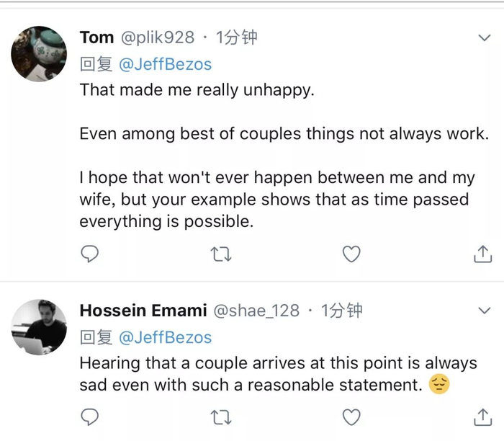Open @JeffBezos link in Tom's reply

[165, 65]
